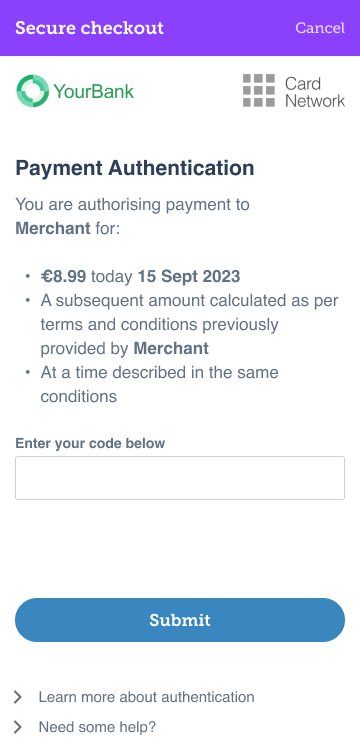The image size is (360, 754).
Task: Click the Secure checkout header title
Action: (x=89, y=28)
